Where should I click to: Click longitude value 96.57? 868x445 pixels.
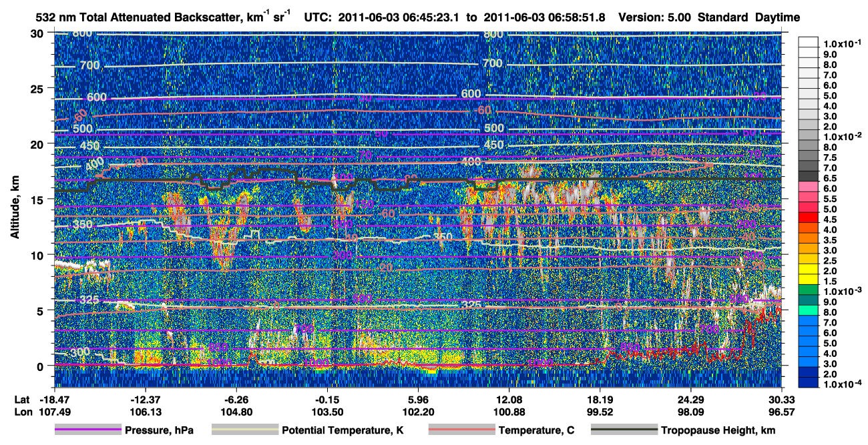click(782, 412)
